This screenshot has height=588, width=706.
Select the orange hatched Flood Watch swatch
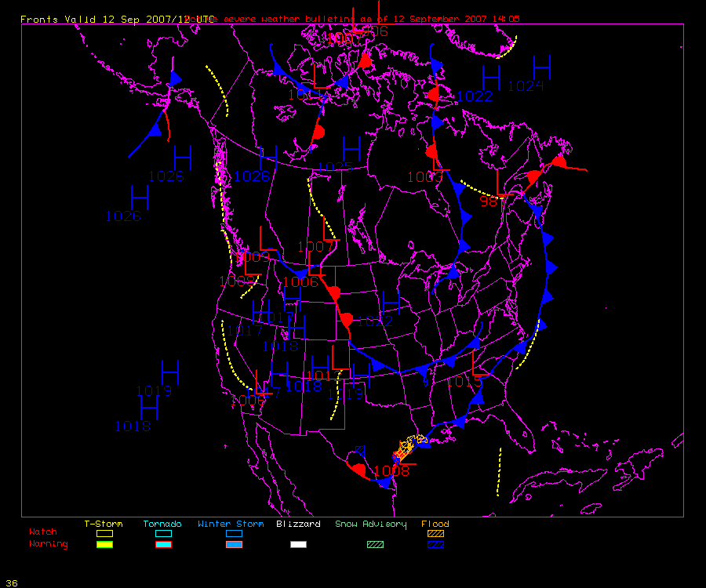435,533
